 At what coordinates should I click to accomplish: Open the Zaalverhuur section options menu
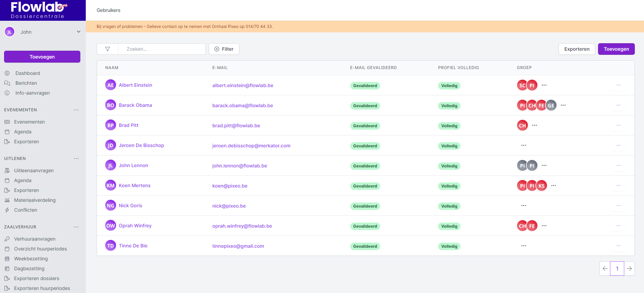(x=76, y=227)
